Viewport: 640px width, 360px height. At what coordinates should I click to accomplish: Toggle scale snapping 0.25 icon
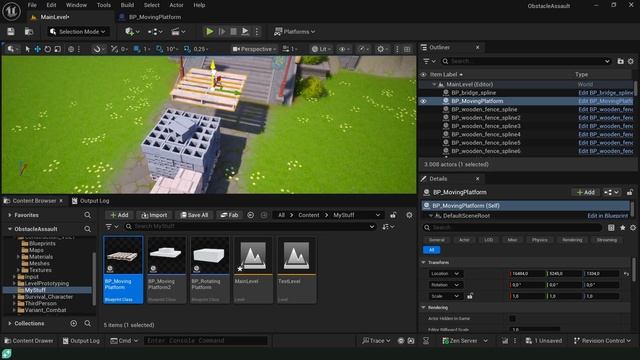[187, 49]
